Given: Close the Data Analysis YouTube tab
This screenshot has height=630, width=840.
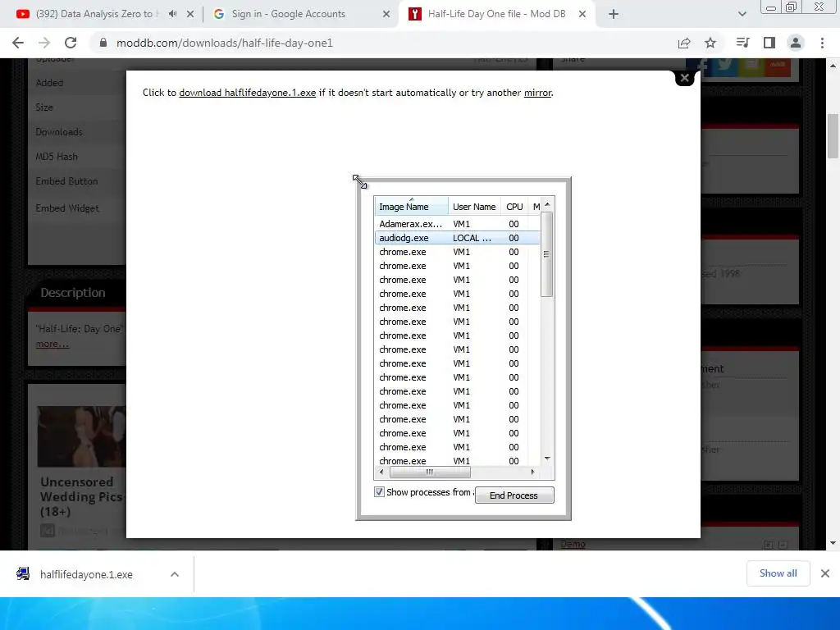Looking at the screenshot, I should point(190,15).
